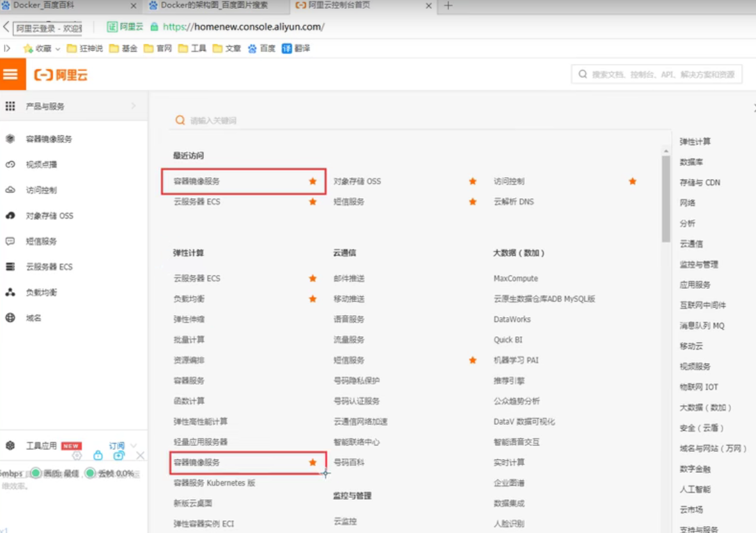Viewport: 756px width, 533px height.
Task: Open the 机器学习 PAI link
Action: [516, 360]
